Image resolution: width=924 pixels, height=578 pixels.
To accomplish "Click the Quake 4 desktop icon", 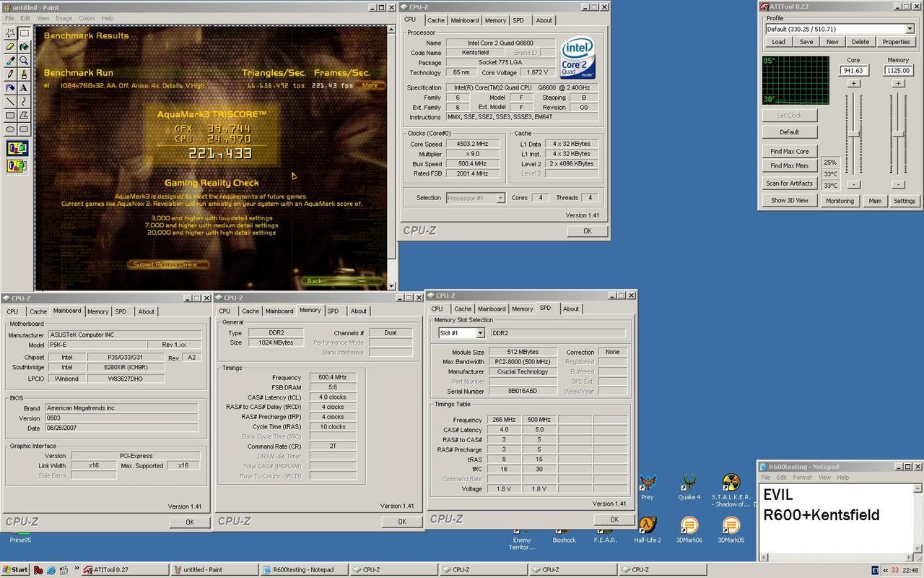I will [689, 488].
